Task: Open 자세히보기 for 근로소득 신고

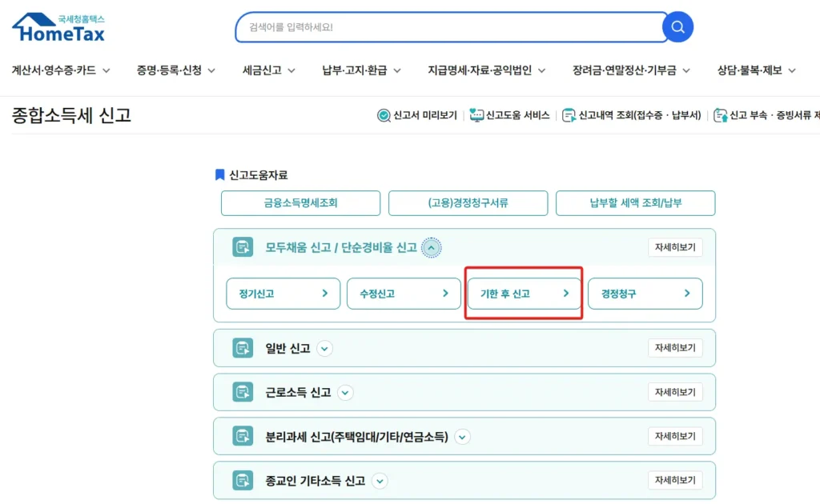Action: [x=675, y=392]
